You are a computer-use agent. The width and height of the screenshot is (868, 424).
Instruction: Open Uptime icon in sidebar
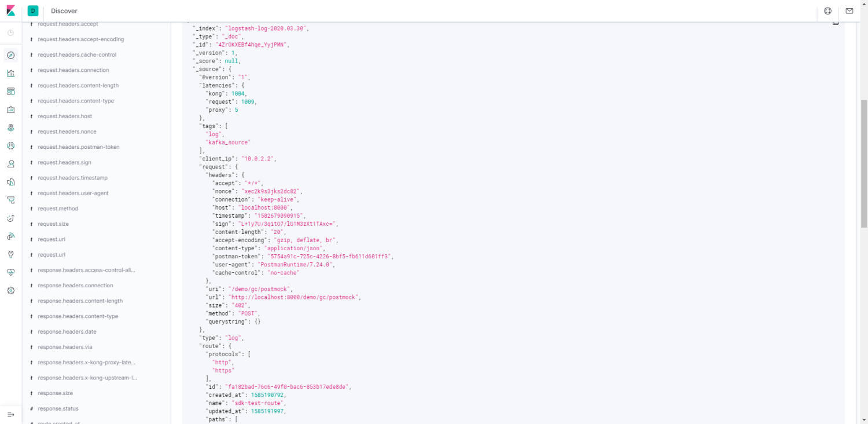click(x=10, y=218)
